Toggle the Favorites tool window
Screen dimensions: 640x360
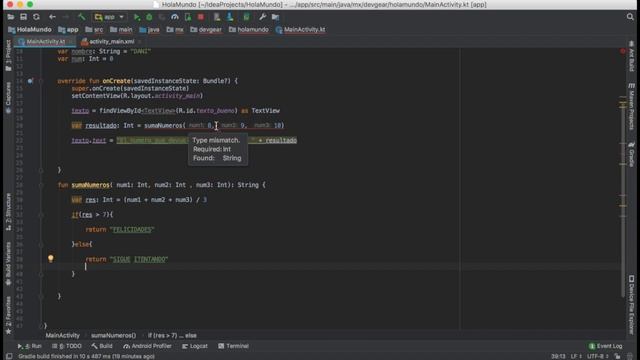pyautogui.click(x=8, y=316)
